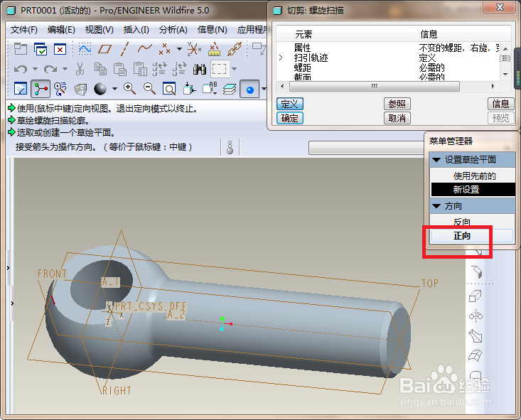Choose 正向 direction option

tap(472, 236)
